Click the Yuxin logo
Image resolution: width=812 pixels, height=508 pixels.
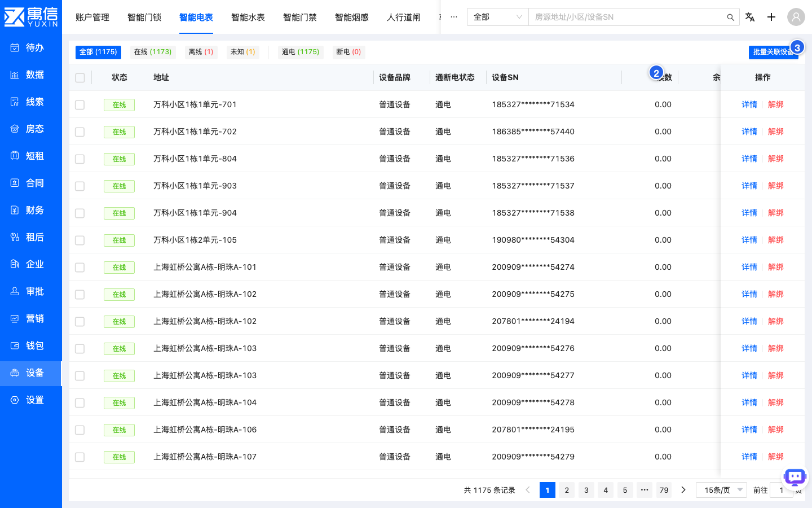click(x=31, y=17)
